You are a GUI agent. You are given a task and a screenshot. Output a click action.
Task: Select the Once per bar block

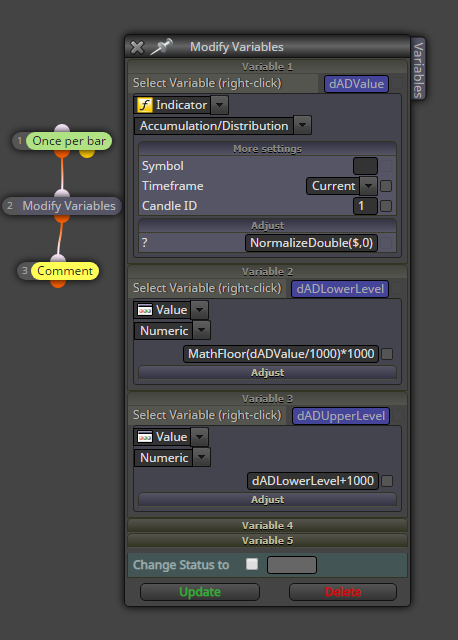(69, 141)
